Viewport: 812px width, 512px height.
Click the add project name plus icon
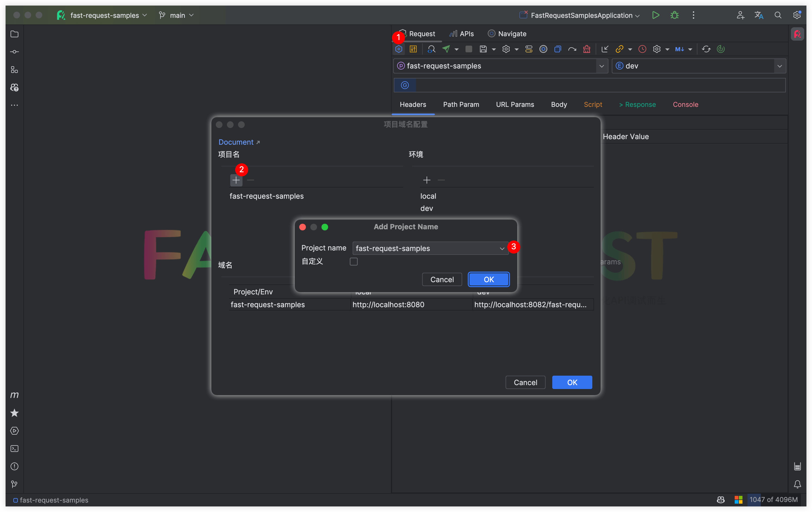click(236, 180)
